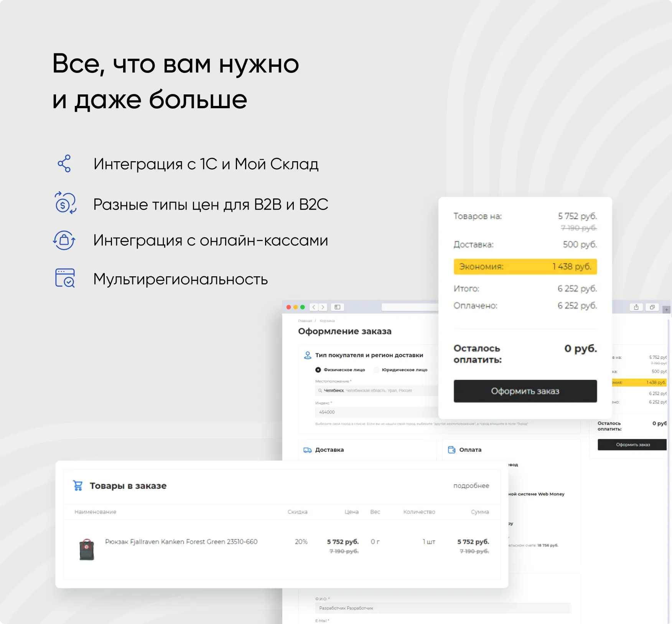The width and height of the screenshot is (672, 624).
Task: Click the share-nodes icon beside the 1С integration
Action: pyautogui.click(x=64, y=163)
